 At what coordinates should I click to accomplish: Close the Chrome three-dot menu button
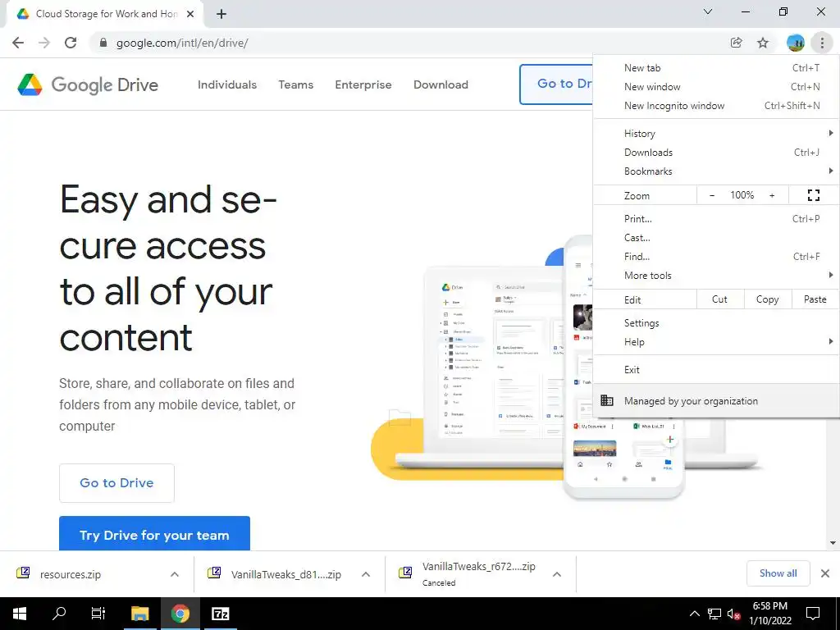pos(822,43)
